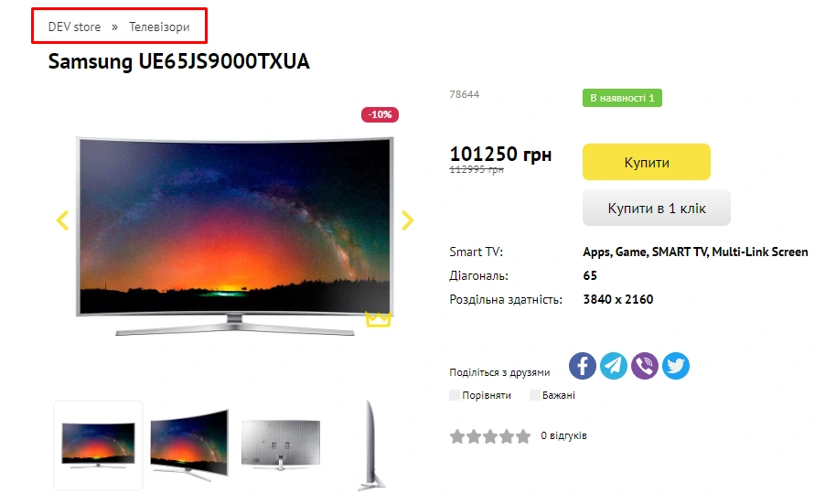This screenshot has width=836, height=504.
Task: Tick the Бажані wishlist checkbox
Action: coord(535,395)
